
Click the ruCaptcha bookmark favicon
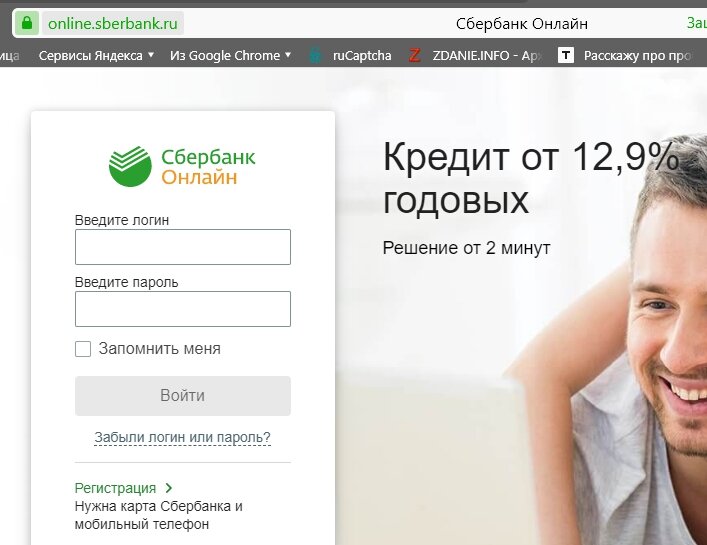[315, 55]
